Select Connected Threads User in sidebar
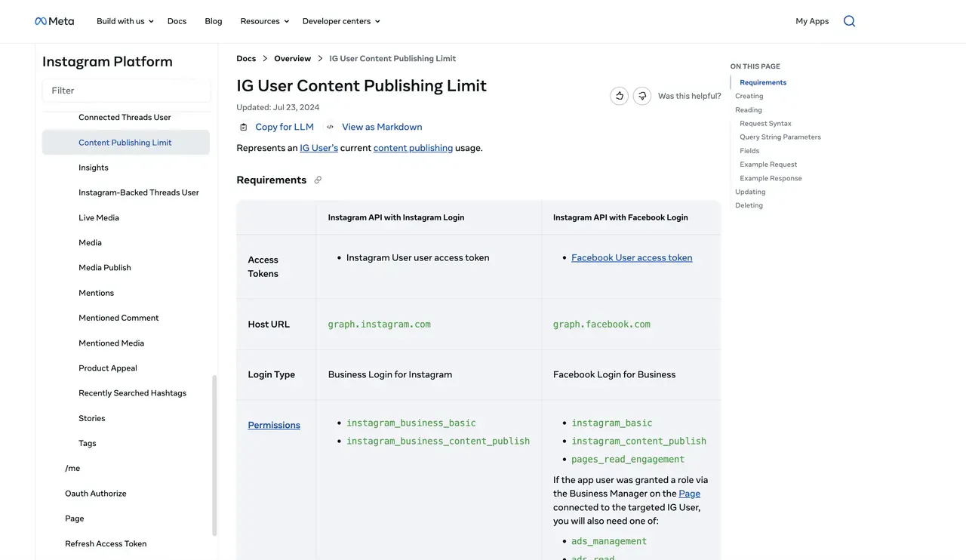The image size is (966, 560). [x=125, y=117]
